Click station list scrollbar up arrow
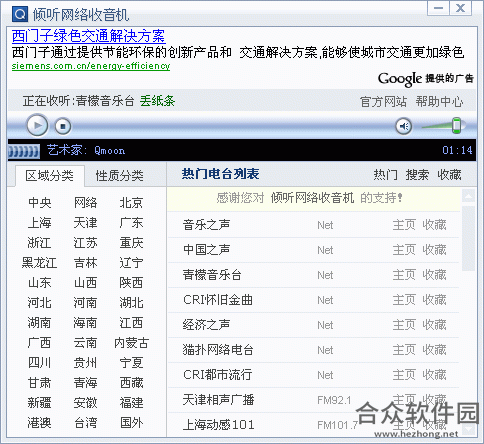Image resolution: width=484 pixels, height=444 pixels. (x=468, y=196)
